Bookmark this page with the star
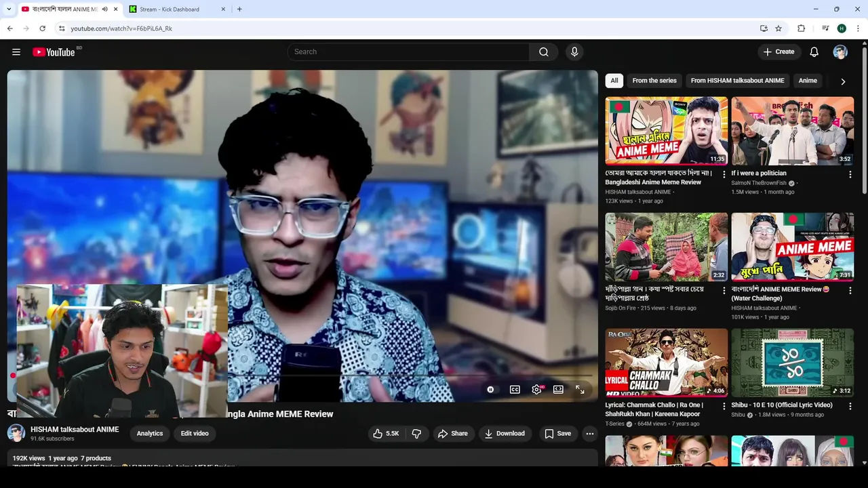The image size is (868, 488). 778,28
